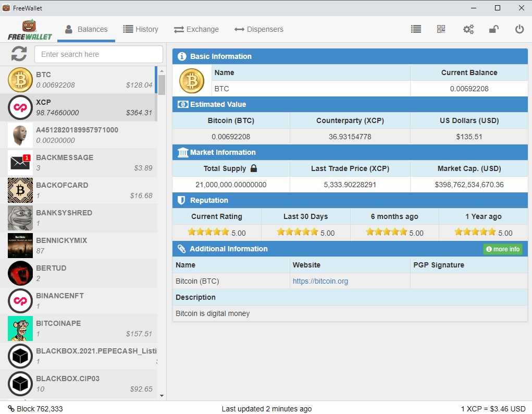Select the BANKSYSHRED asset thumbnail
Image resolution: width=532 pixels, height=414 pixels.
(20, 218)
